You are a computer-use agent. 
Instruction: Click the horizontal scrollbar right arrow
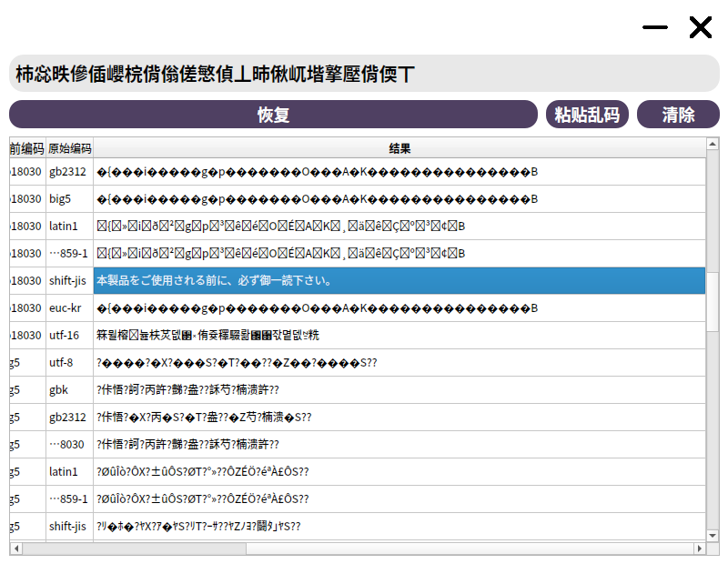click(699, 549)
